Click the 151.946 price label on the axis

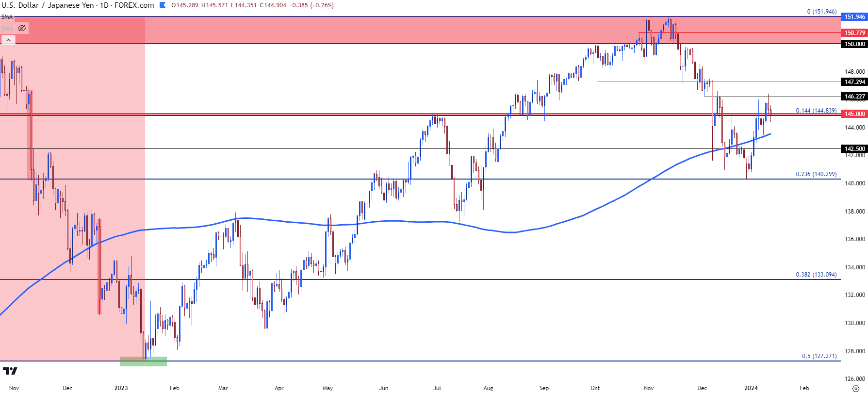point(854,17)
